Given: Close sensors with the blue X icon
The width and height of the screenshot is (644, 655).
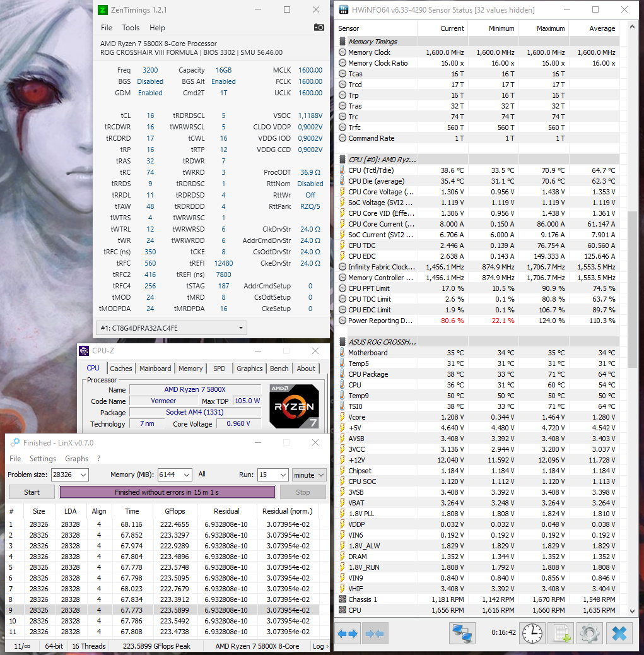Looking at the screenshot, I should [619, 634].
